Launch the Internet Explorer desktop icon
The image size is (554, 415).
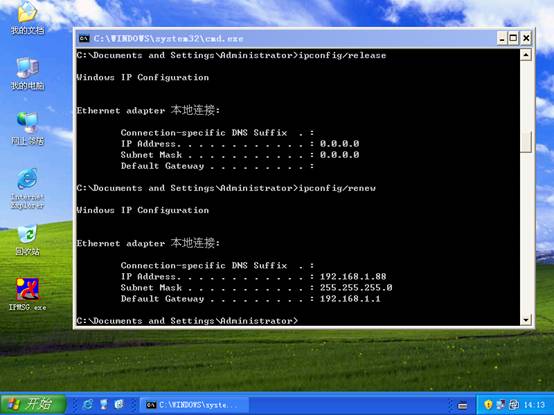pyautogui.click(x=28, y=189)
